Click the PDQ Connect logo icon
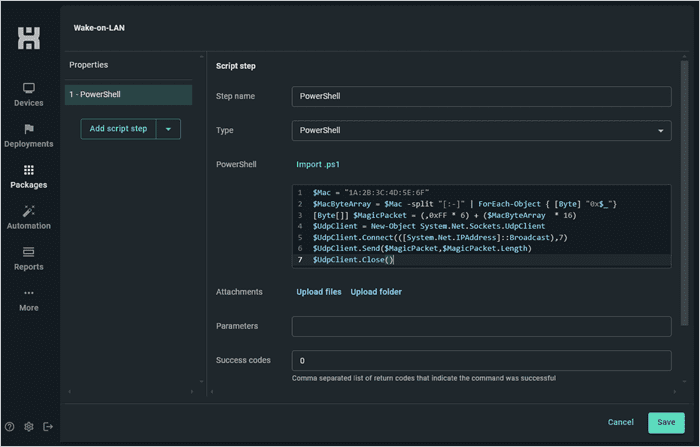Viewport: 700px width, 447px height. click(x=29, y=38)
